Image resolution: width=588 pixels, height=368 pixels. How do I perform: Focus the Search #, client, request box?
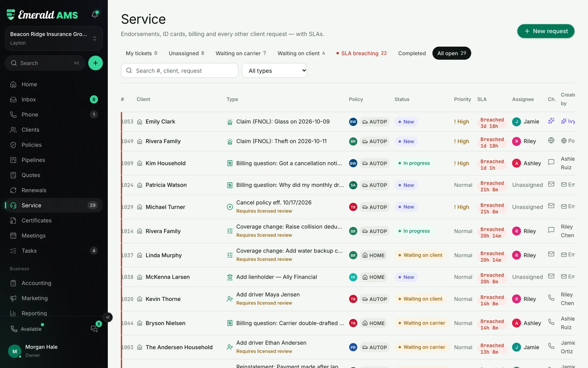pyautogui.click(x=180, y=71)
